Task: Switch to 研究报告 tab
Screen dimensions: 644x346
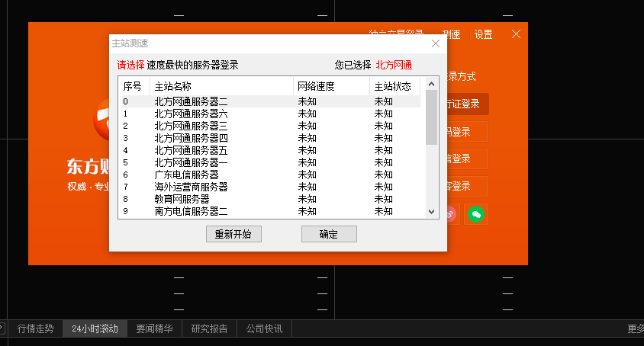Action: tap(210, 328)
